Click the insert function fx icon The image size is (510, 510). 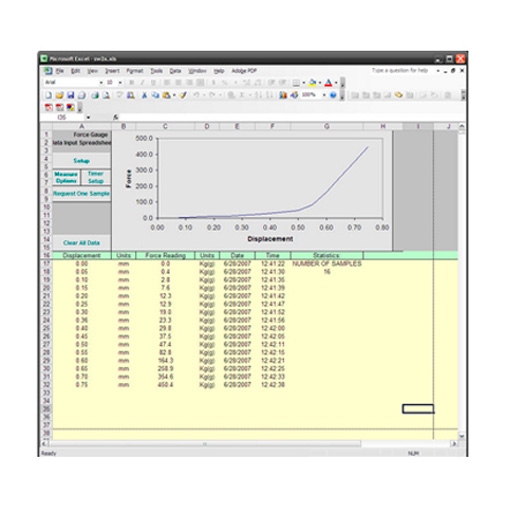(116, 117)
